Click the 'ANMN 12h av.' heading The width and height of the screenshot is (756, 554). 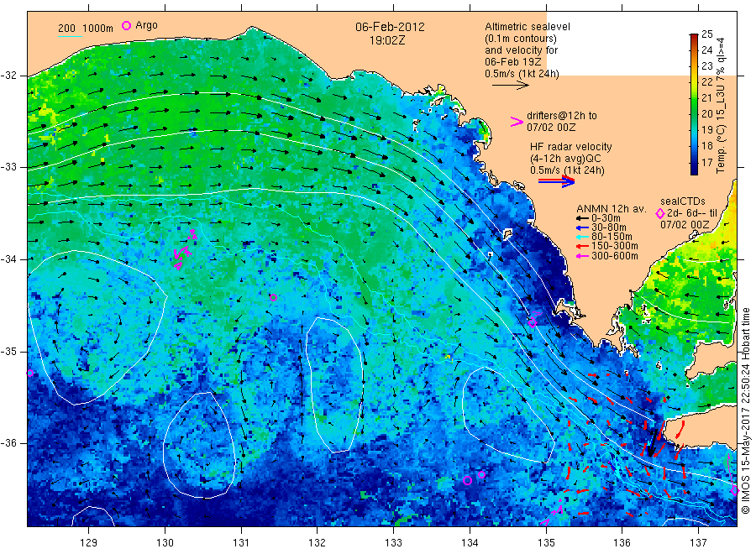(612, 209)
